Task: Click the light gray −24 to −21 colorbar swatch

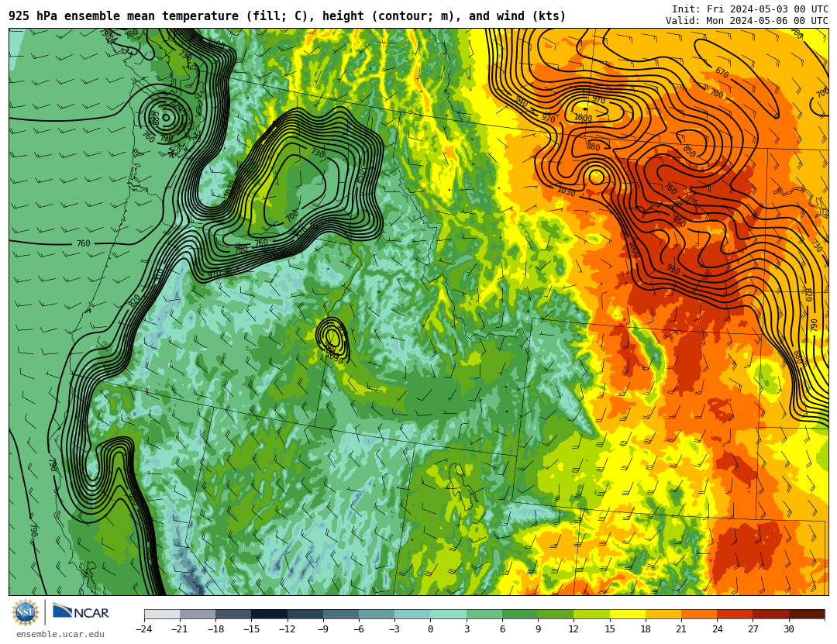Action: pyautogui.click(x=162, y=614)
